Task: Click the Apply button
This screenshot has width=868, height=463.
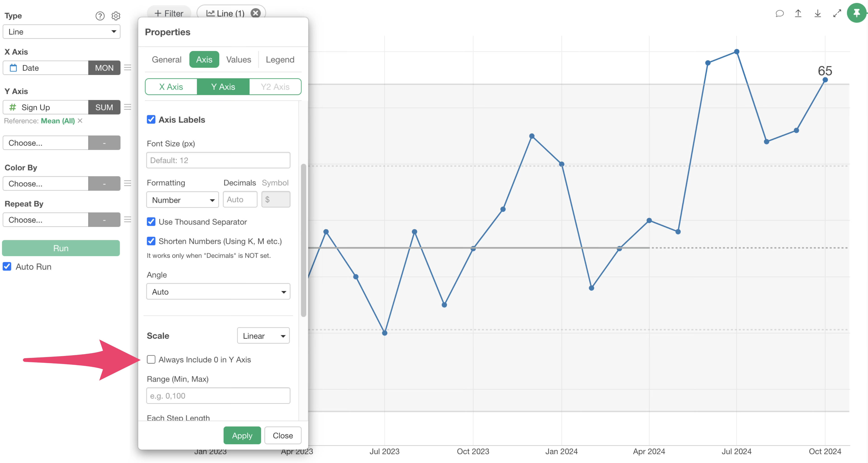Action: click(242, 435)
